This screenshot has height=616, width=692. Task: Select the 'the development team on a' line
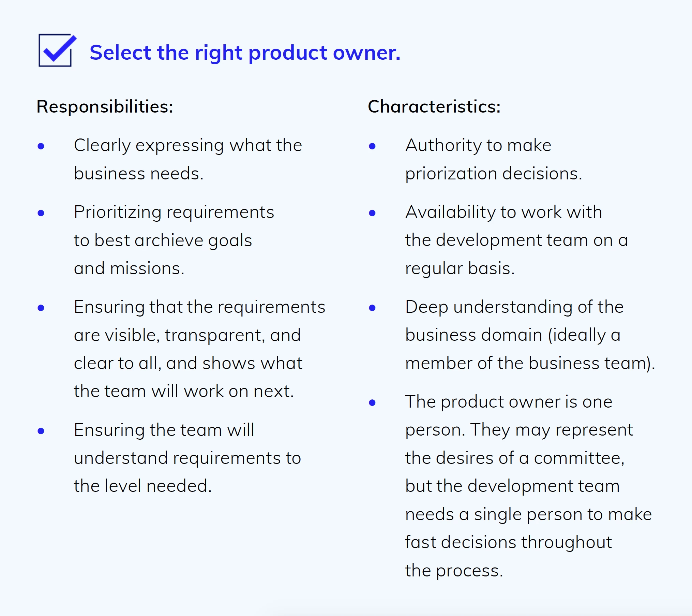pyautogui.click(x=516, y=240)
